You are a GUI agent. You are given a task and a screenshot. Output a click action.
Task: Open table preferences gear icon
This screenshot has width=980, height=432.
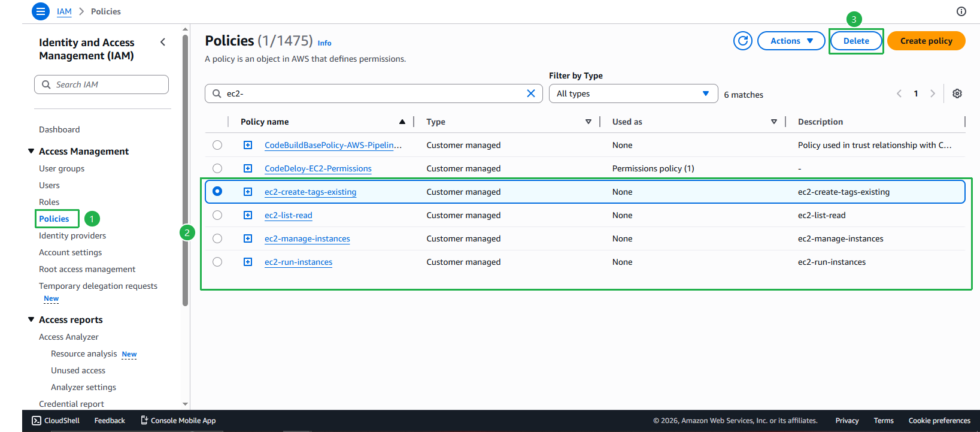point(957,93)
